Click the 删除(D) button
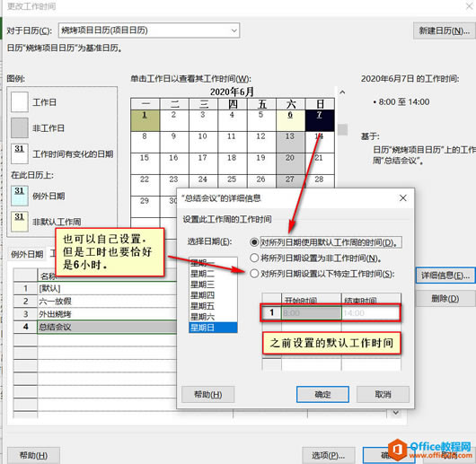The height and width of the screenshot is (464, 476). (445, 299)
